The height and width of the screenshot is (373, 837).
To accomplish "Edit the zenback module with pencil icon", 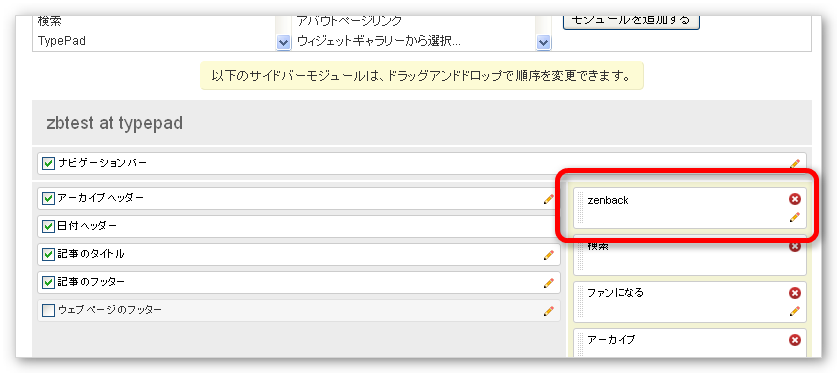I will (x=795, y=217).
